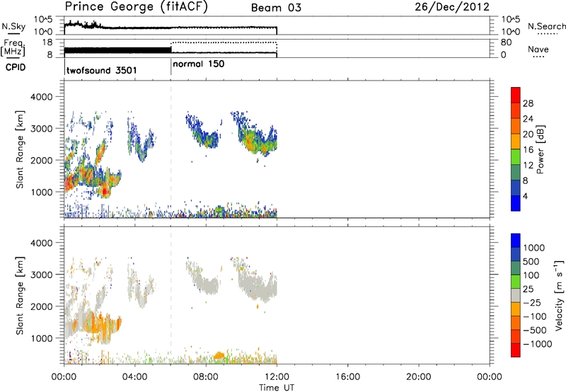Click the 'N.Search' legend label

coord(546,26)
